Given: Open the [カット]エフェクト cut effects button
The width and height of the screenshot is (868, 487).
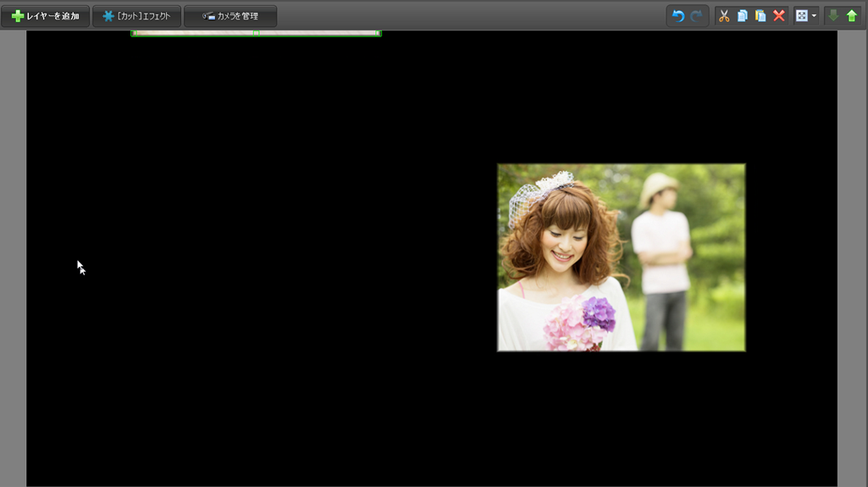Looking at the screenshot, I should pos(136,16).
